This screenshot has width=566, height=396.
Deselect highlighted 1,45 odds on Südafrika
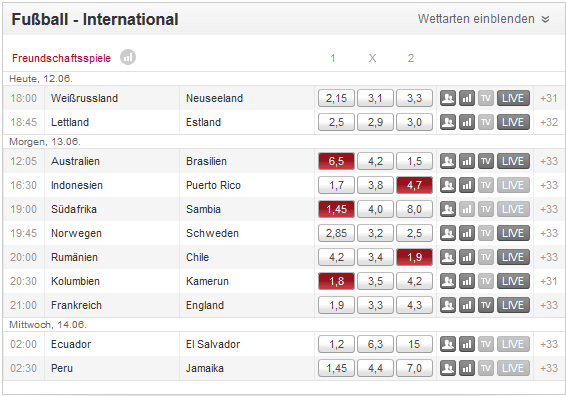pyautogui.click(x=336, y=209)
